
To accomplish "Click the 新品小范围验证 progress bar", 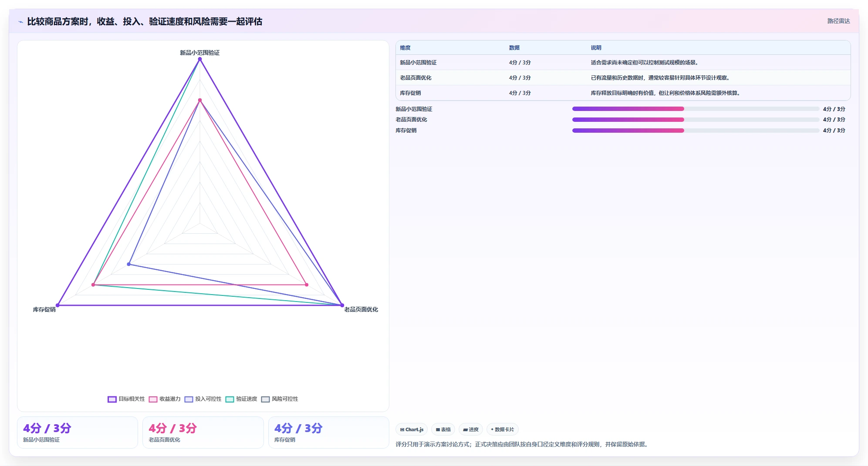I will [696, 109].
